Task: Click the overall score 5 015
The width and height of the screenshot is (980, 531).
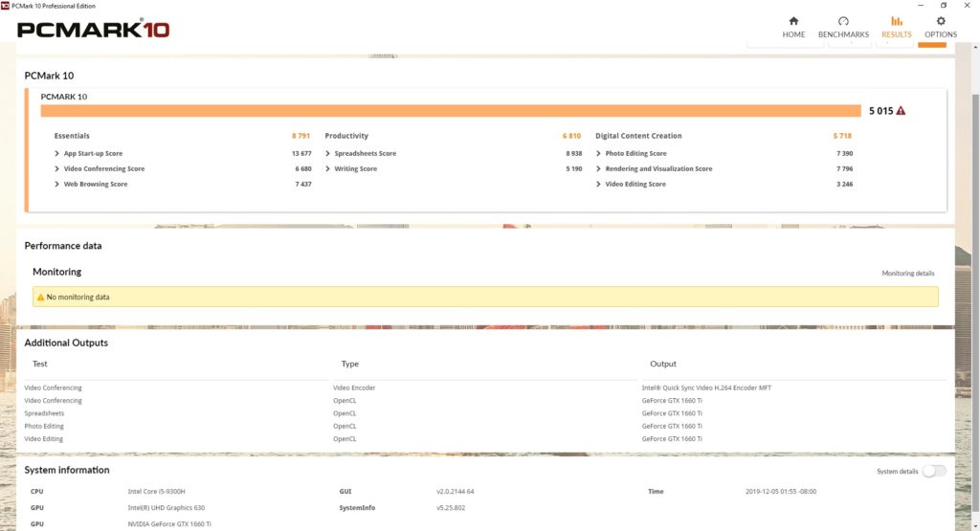Action: (x=880, y=111)
